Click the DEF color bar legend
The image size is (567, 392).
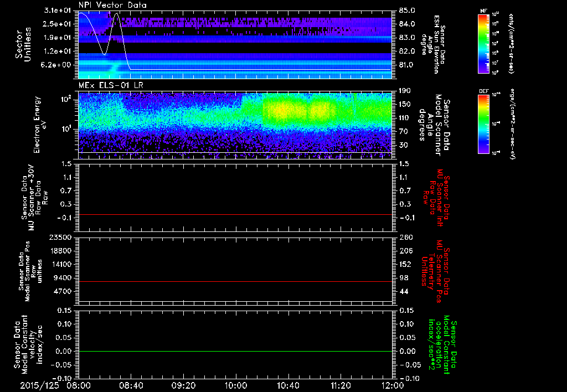coord(484,124)
